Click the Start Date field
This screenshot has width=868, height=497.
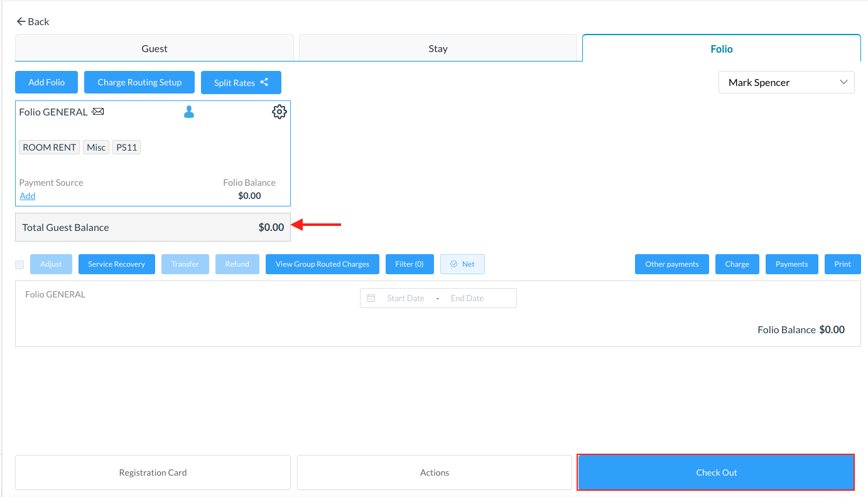tap(406, 298)
